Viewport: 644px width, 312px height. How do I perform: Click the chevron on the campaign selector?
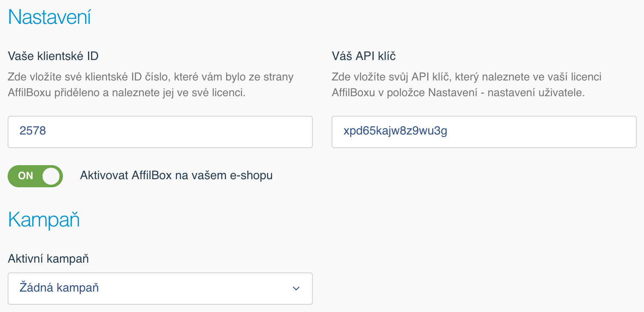(296, 289)
